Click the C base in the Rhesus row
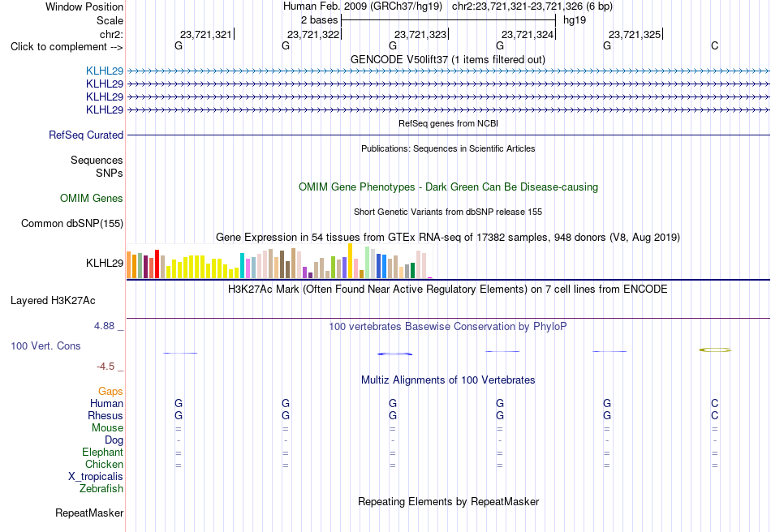 click(714, 415)
